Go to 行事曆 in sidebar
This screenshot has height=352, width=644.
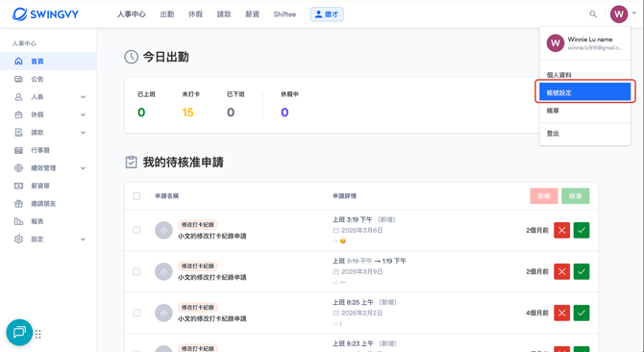click(x=48, y=150)
